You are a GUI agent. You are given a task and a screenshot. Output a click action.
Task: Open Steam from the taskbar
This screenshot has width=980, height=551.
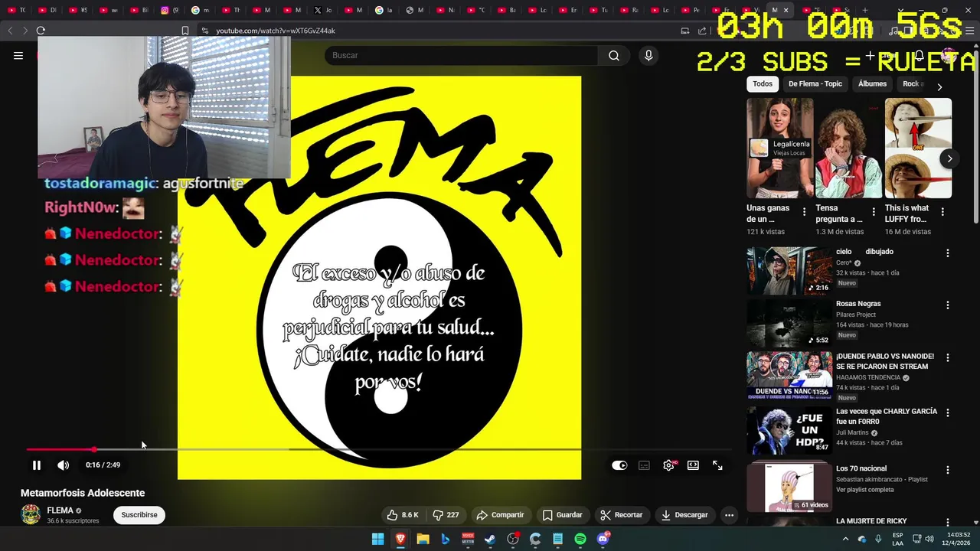(490, 539)
